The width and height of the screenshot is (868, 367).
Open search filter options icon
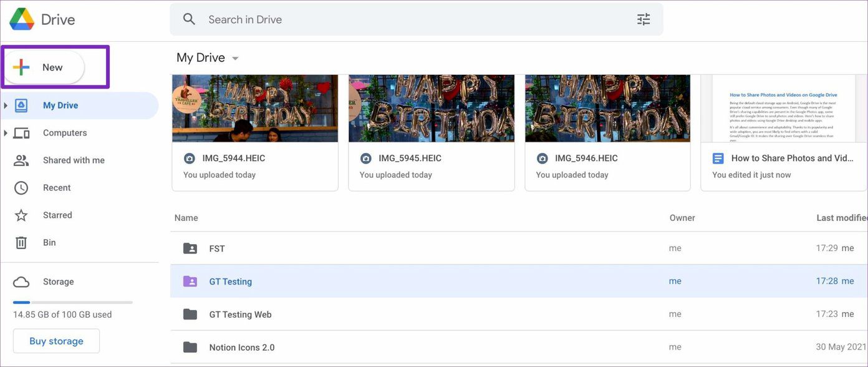[x=644, y=19]
